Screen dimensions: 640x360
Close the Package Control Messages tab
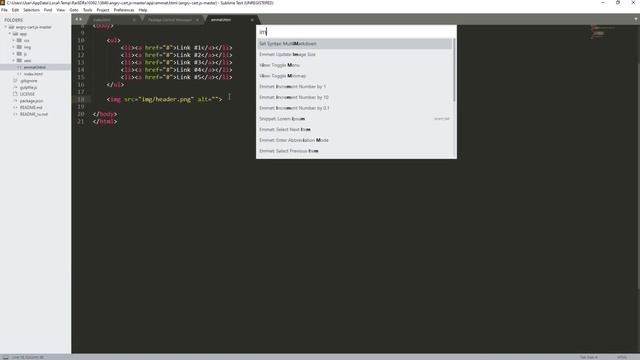coord(197,20)
